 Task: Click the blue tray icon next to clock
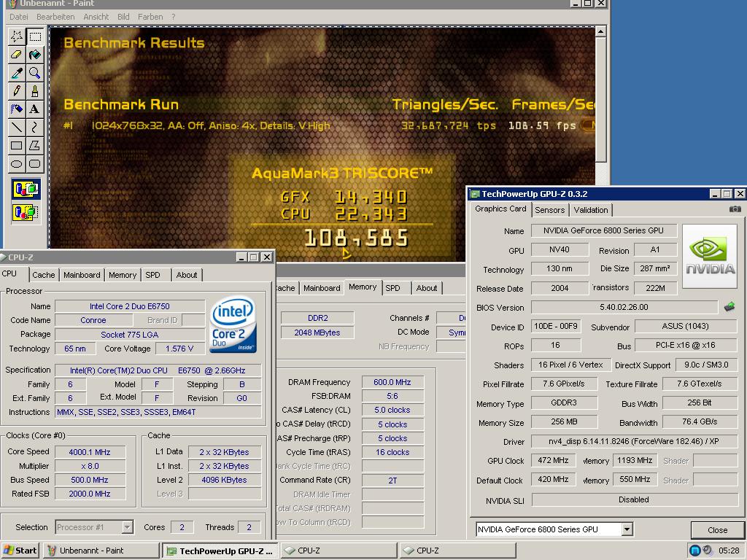point(695,551)
